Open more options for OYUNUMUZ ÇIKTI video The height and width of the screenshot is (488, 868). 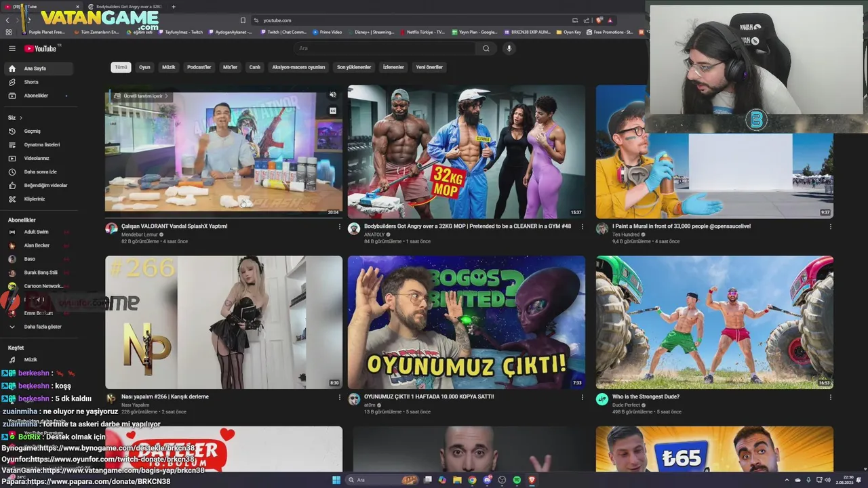(x=582, y=397)
